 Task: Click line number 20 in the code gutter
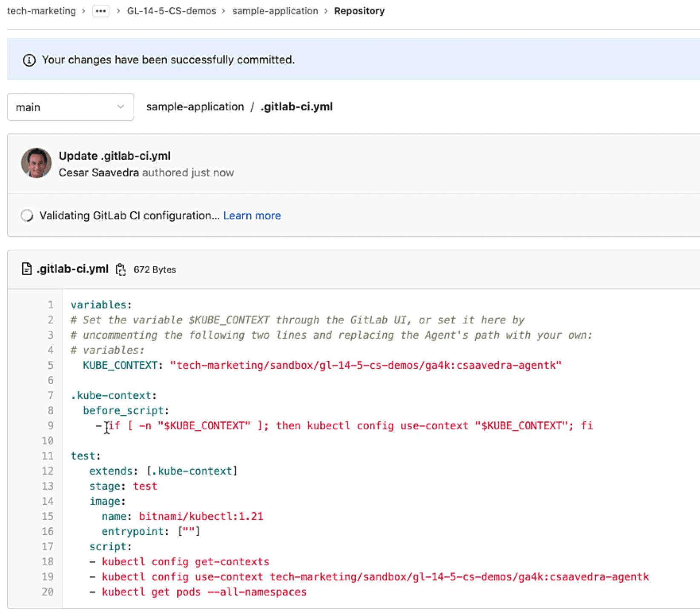(48, 592)
